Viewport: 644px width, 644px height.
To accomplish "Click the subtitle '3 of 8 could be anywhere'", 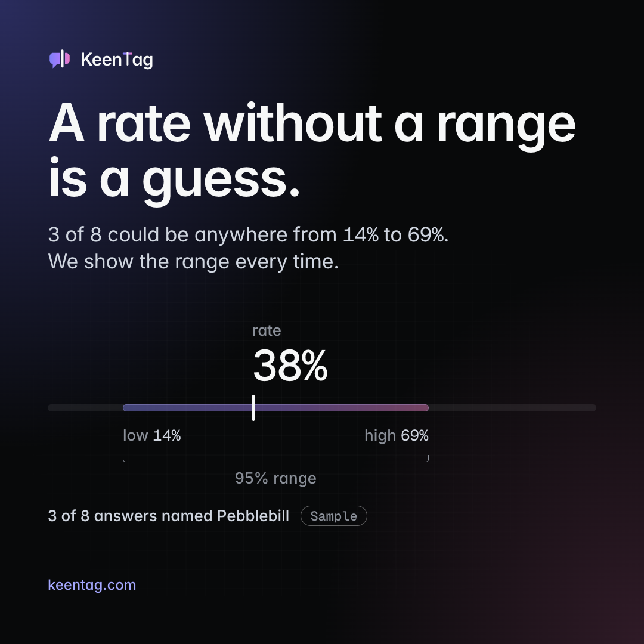I will pyautogui.click(x=248, y=234).
